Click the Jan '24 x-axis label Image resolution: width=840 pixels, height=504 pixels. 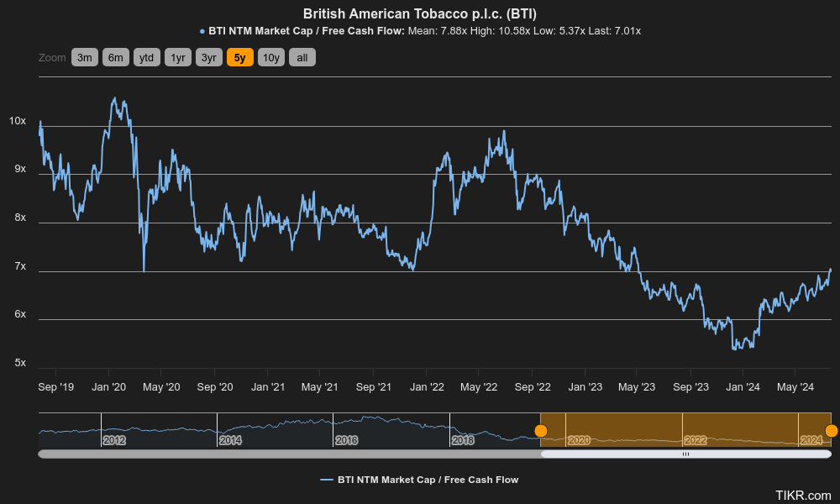tap(743, 386)
